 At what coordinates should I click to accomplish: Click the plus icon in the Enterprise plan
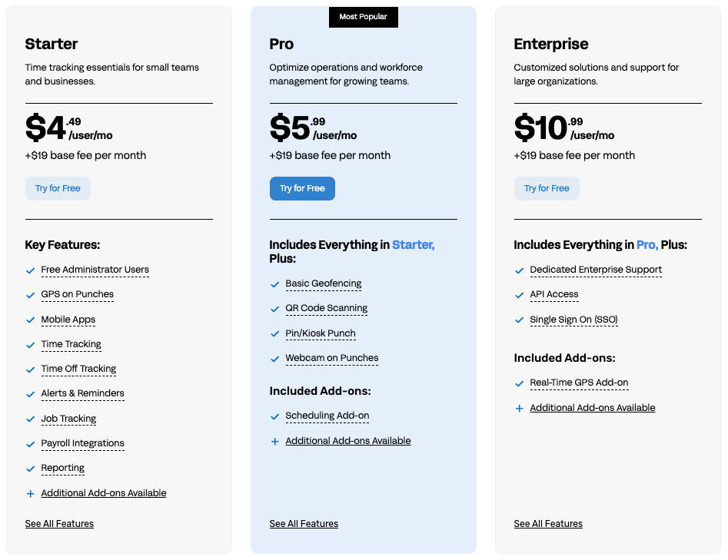[x=520, y=409]
